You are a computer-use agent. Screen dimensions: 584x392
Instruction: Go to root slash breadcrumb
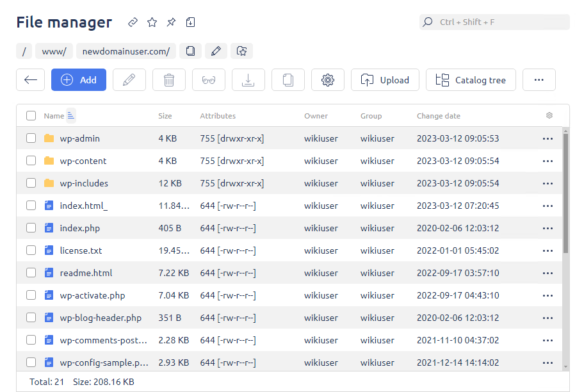tap(24, 51)
